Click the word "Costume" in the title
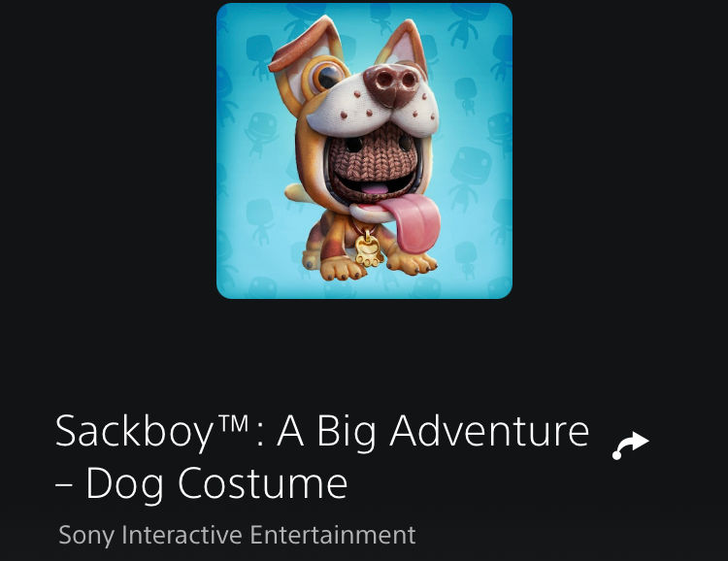Screen dimensions: 728x561 point(263,483)
